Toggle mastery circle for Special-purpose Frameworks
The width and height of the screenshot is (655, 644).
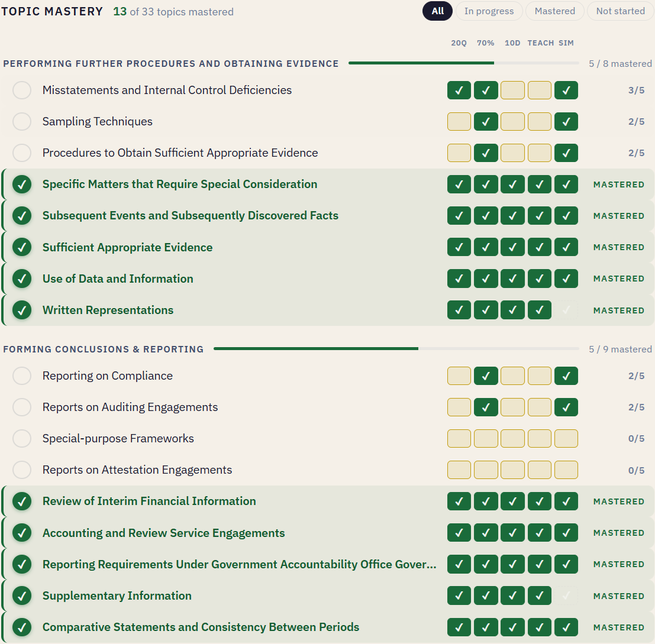click(22, 439)
